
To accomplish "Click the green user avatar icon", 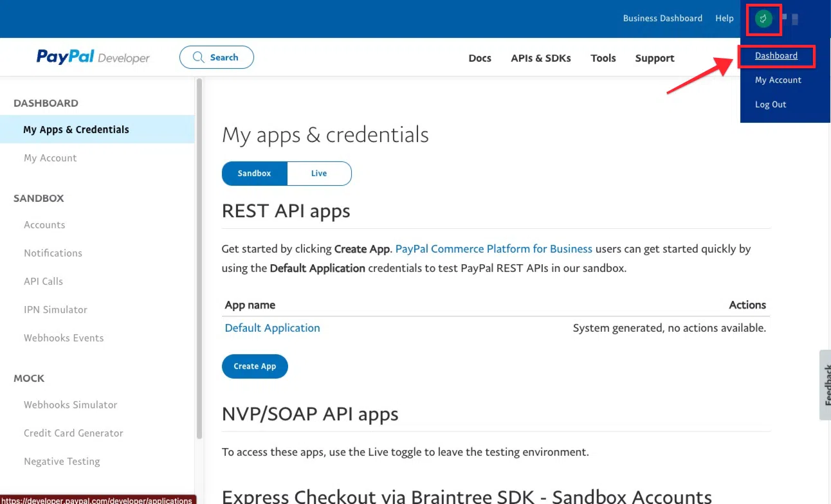I will pyautogui.click(x=763, y=19).
